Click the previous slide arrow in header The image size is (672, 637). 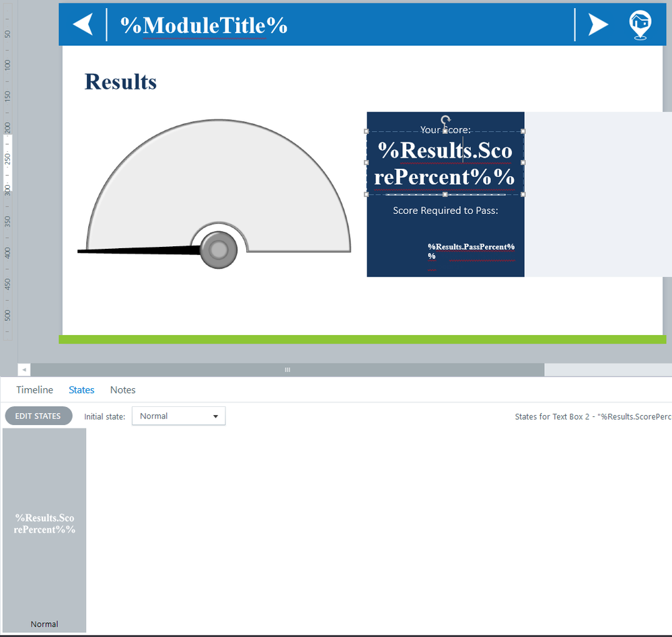pos(83,24)
